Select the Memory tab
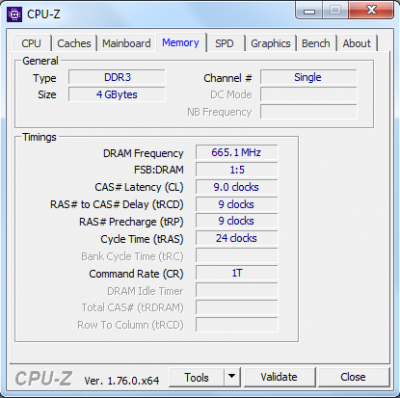The image size is (400, 398). [x=181, y=42]
